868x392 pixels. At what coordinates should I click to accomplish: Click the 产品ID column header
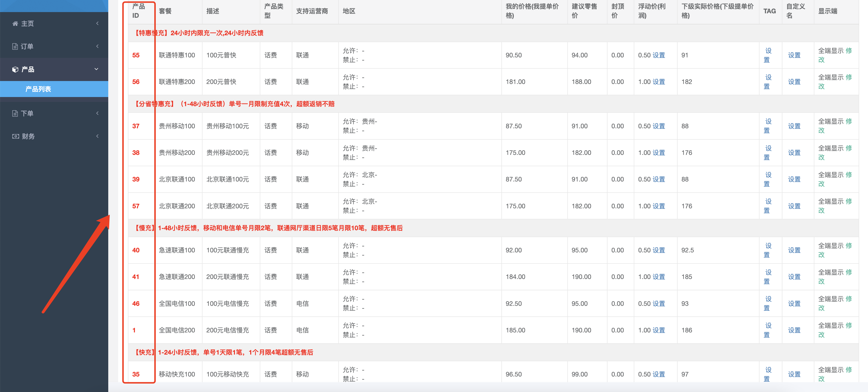[x=138, y=11]
